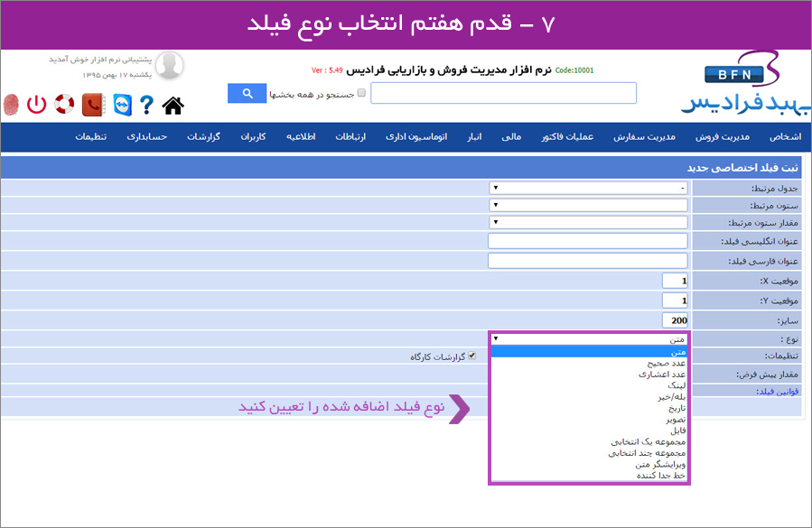Open the 'ارتباطات' menu
This screenshot has width=812, height=528.
[350, 136]
